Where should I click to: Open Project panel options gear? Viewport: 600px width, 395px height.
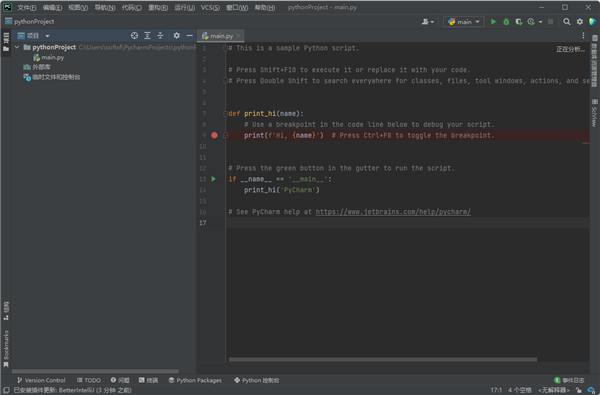[x=176, y=36]
